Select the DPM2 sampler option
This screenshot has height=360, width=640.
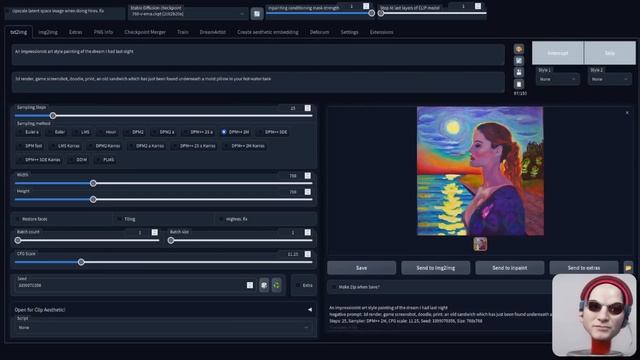pyautogui.click(x=135, y=132)
